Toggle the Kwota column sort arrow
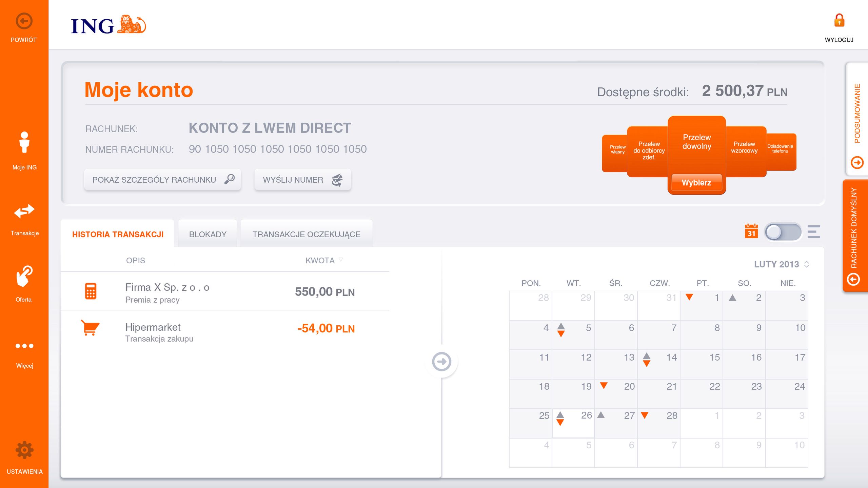The image size is (868, 488). (340, 260)
